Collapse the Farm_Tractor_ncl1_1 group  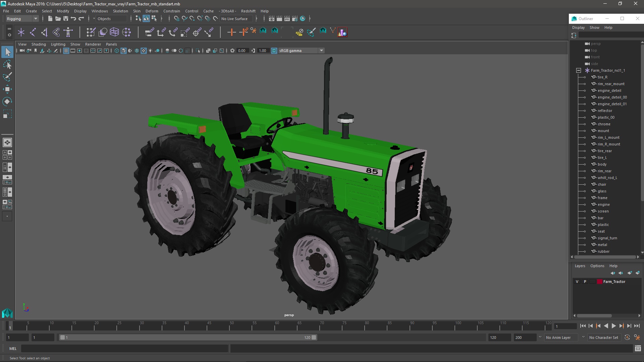point(579,70)
